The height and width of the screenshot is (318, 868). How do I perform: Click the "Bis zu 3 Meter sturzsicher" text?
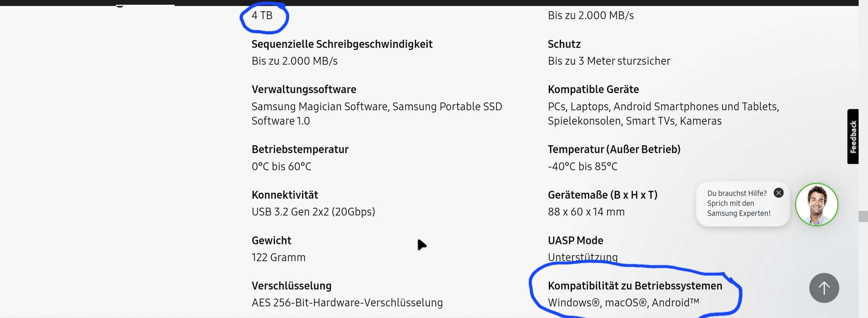point(609,61)
